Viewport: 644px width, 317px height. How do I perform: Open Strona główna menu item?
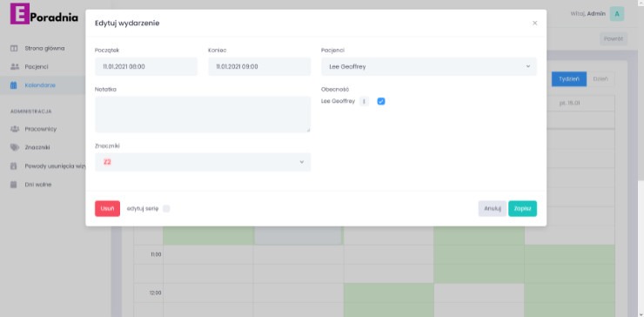click(44, 49)
